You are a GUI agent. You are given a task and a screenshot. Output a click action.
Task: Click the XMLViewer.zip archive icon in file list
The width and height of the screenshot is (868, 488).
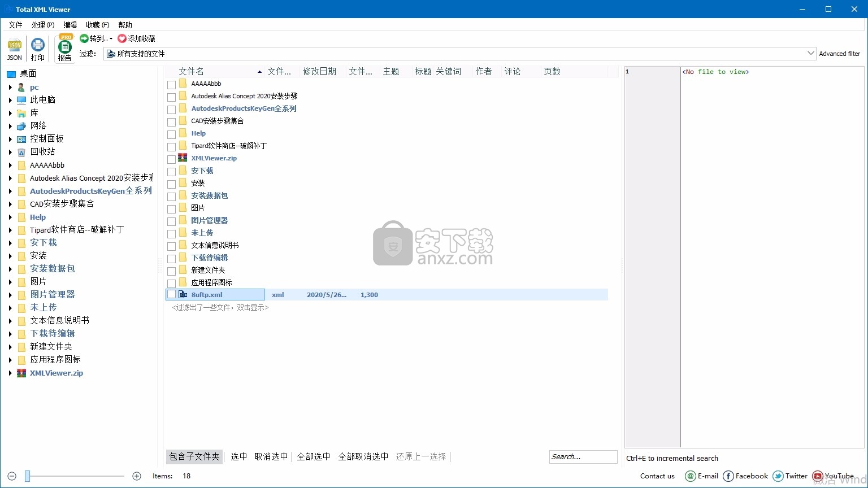[x=183, y=158]
